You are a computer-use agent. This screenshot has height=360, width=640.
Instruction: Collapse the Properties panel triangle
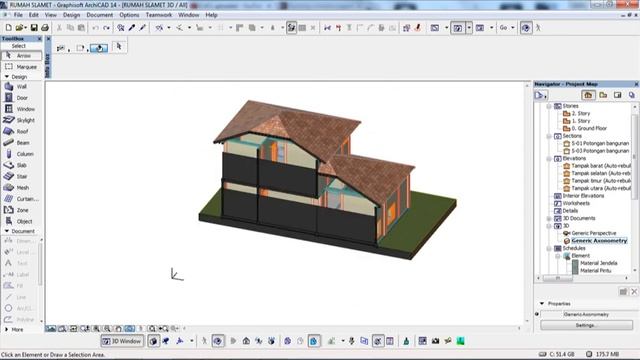(x=542, y=304)
